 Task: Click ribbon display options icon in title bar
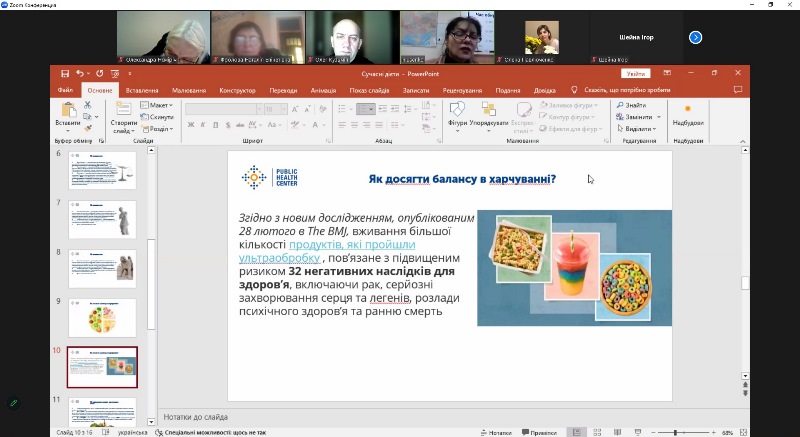[667, 73]
